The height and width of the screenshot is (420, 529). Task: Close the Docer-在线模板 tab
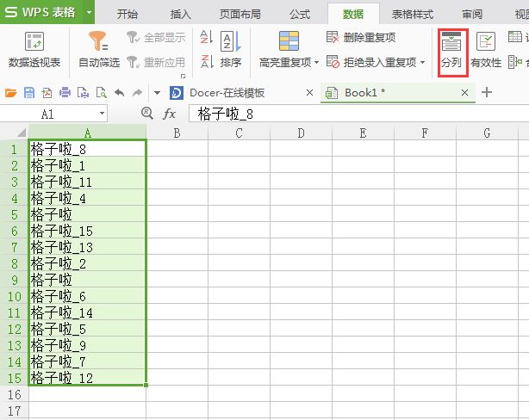click(x=309, y=93)
